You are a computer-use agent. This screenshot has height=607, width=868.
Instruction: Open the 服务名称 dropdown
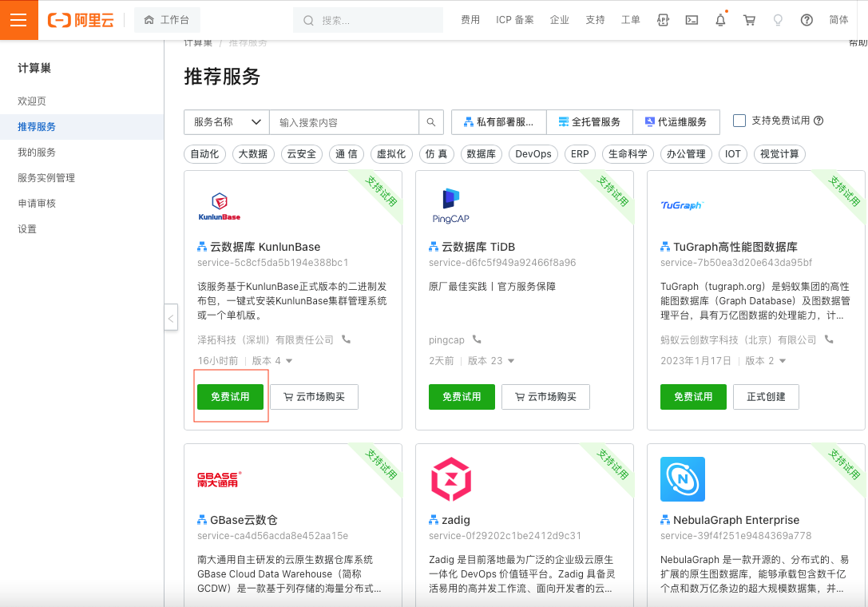click(x=227, y=122)
